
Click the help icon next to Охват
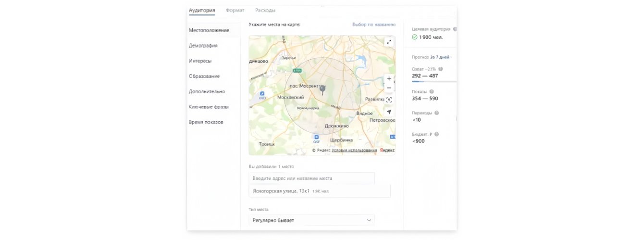(441, 69)
